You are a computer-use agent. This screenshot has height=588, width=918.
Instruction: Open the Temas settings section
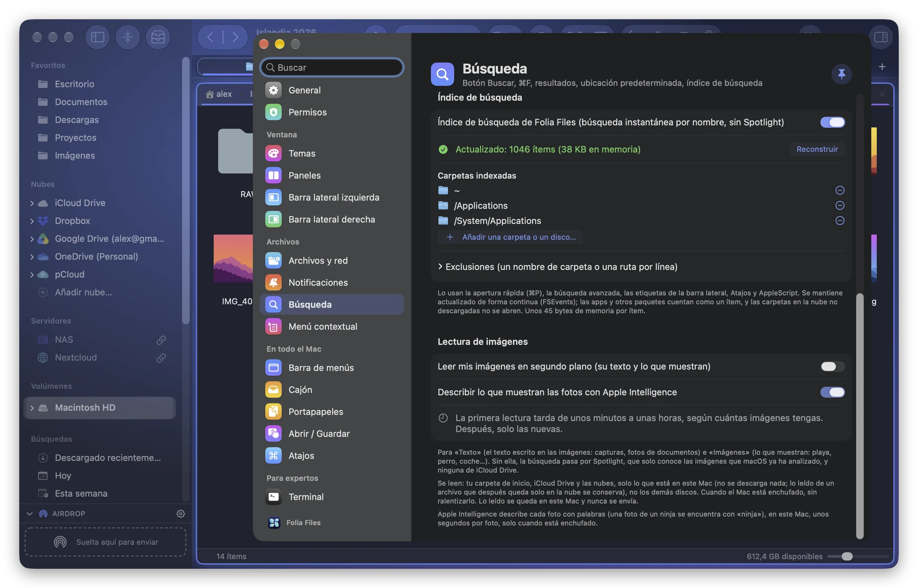point(331,153)
